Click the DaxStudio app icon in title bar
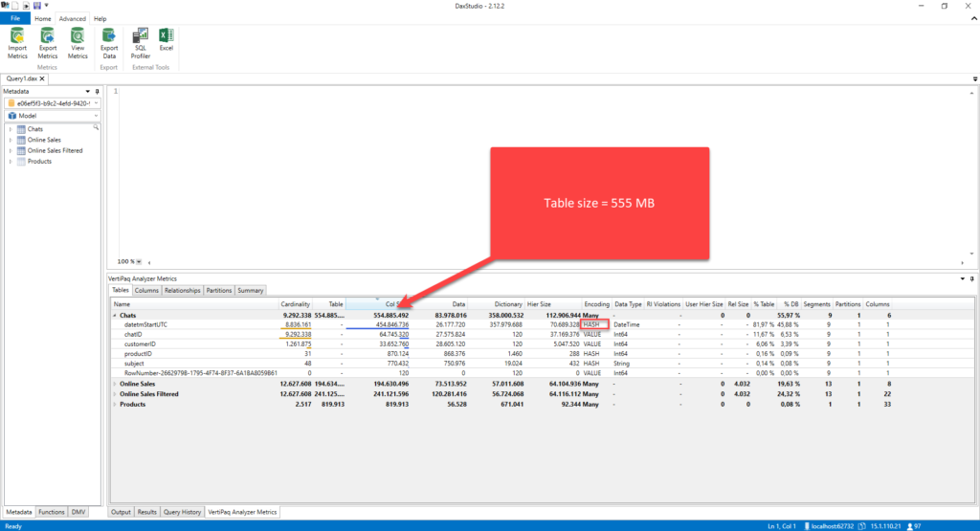Screen dimensions: 980x531 5,6
